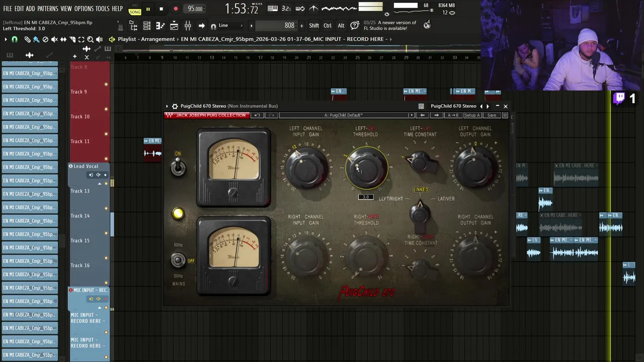Open the FILE menu
This screenshot has width=644, height=362.
8,9
